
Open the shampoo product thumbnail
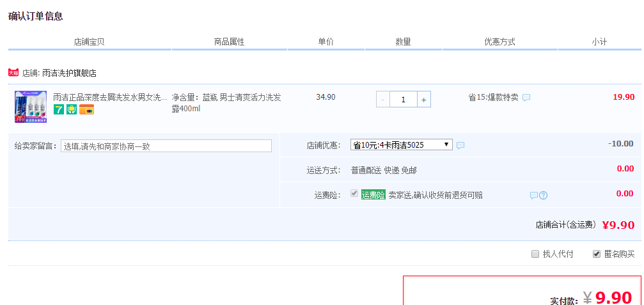pos(31,107)
